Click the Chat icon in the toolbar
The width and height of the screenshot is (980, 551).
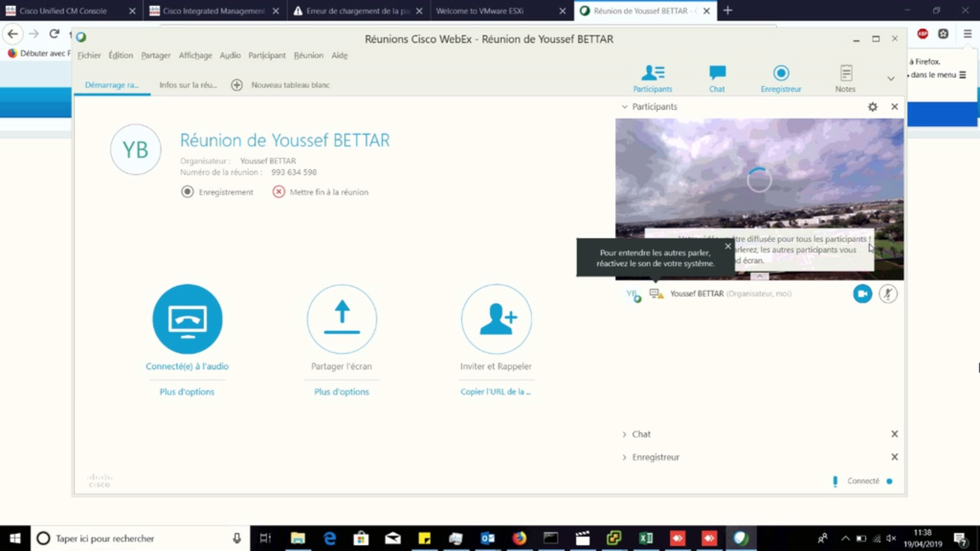[717, 73]
